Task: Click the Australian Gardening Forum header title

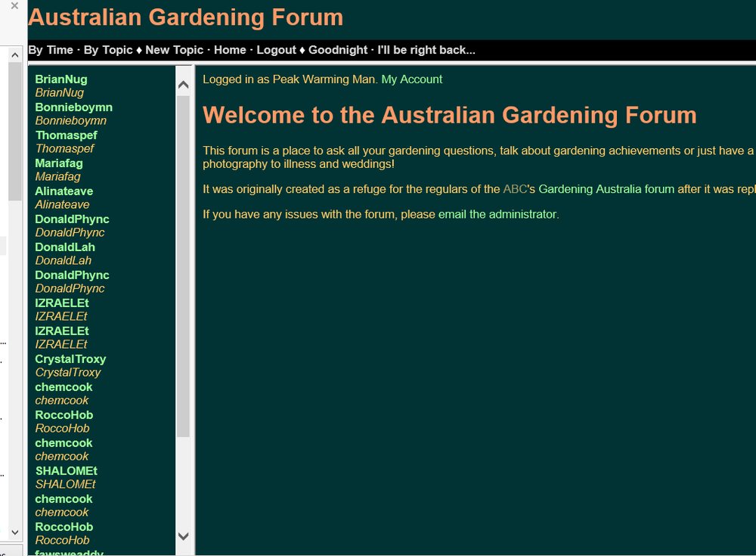Action: tap(185, 17)
